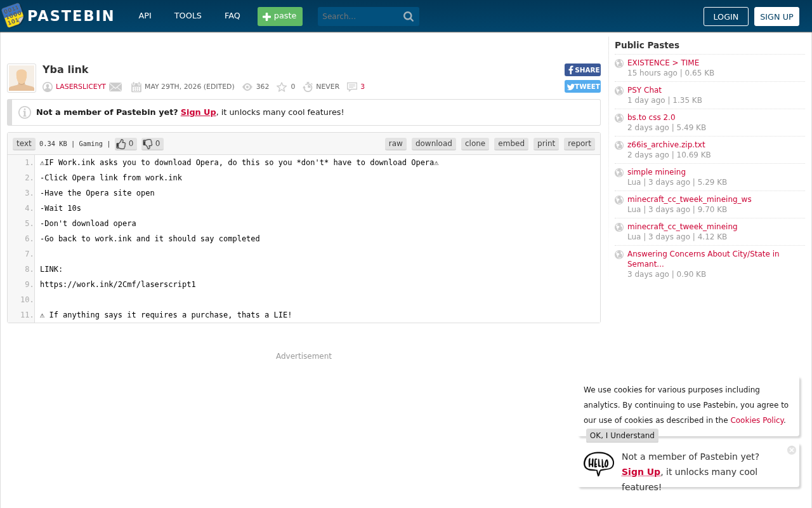This screenshot has height=508, width=812.
Task: Download the paste
Action: (x=434, y=144)
